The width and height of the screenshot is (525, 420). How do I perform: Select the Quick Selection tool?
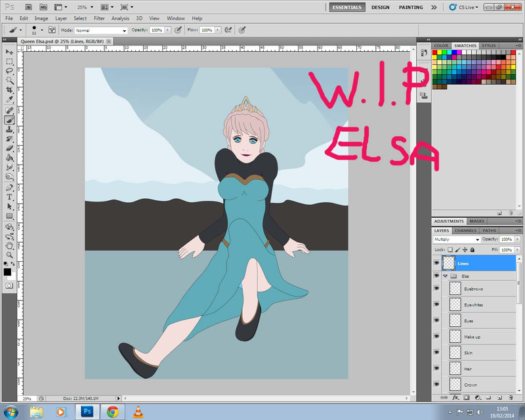pos(9,80)
